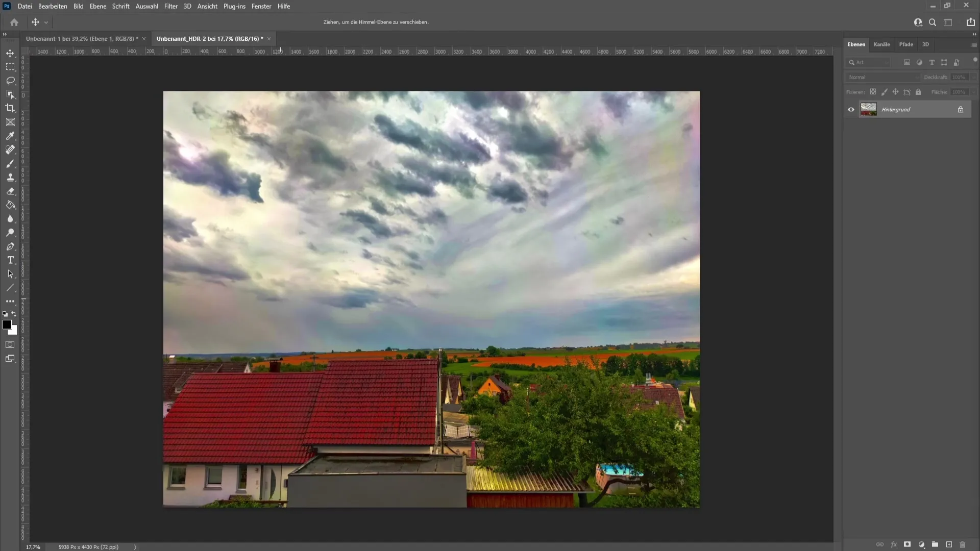Viewport: 980px width, 551px height.
Task: Select the Pen tool
Action: coord(10,246)
